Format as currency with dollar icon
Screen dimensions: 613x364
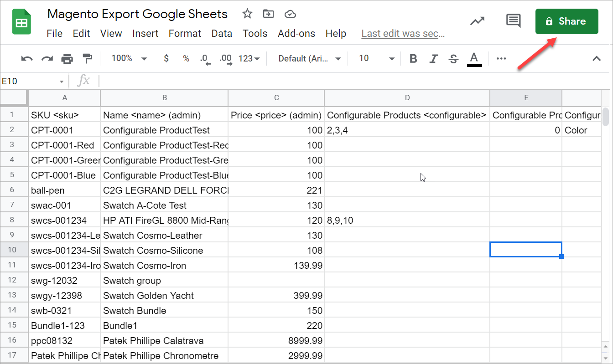[166, 58]
